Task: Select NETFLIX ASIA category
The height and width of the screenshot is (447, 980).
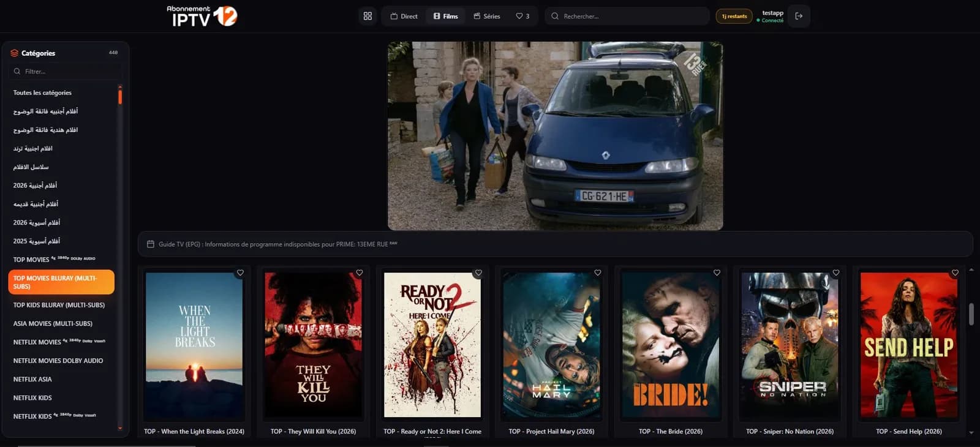Action: (x=61, y=379)
